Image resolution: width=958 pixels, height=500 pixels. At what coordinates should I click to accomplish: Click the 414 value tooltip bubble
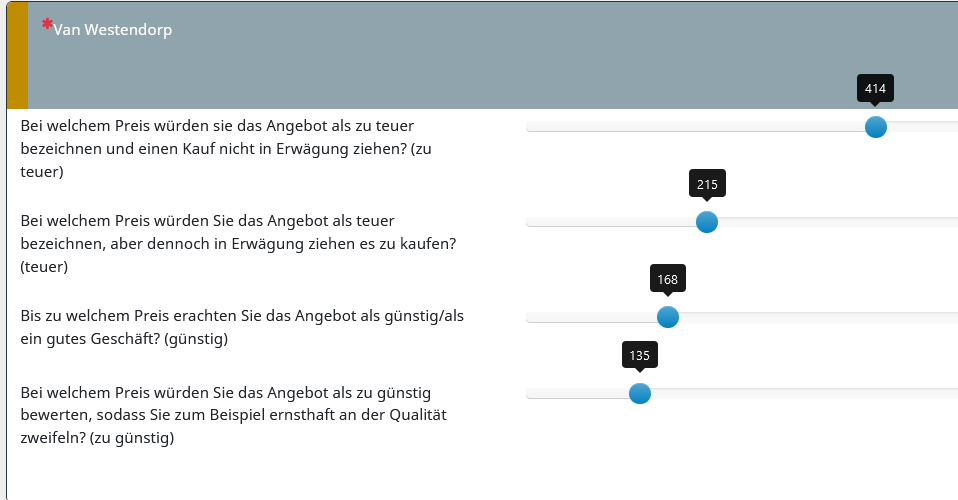pyautogui.click(x=875, y=89)
